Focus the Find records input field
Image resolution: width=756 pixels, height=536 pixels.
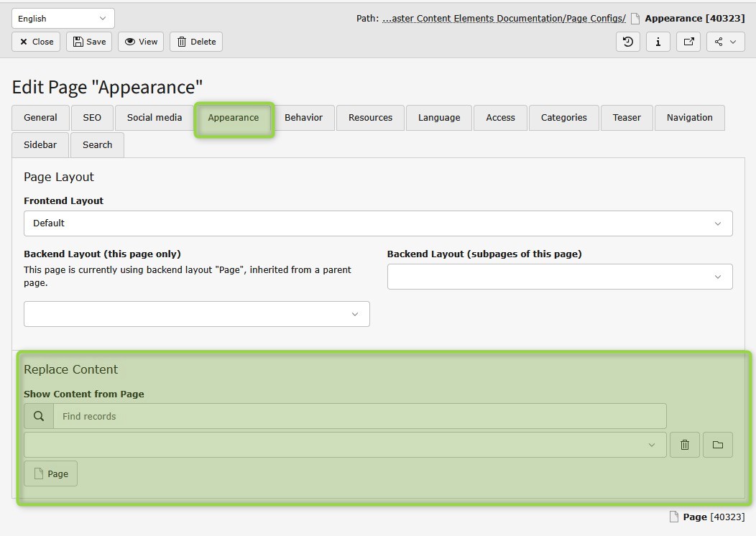359,416
